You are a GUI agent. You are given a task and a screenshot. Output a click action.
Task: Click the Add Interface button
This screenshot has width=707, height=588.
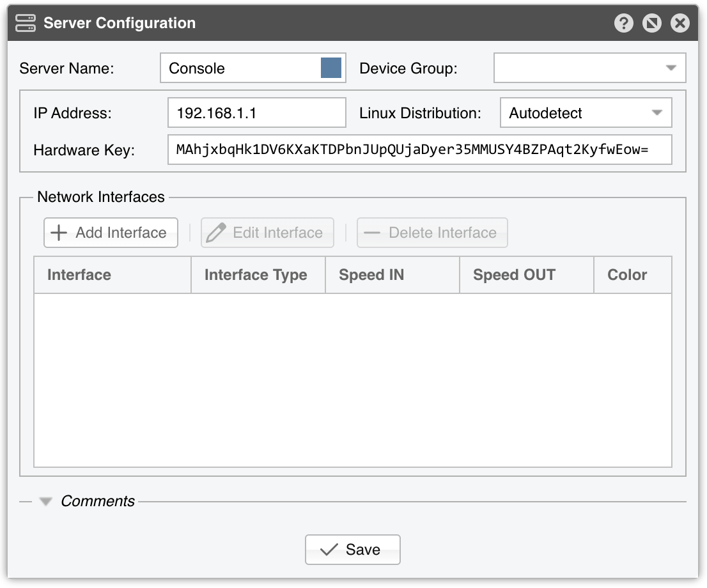tap(111, 233)
